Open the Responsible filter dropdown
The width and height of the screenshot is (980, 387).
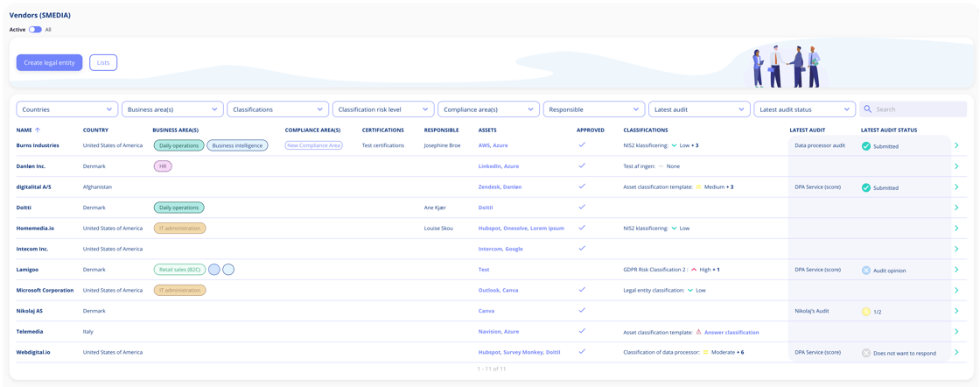594,109
